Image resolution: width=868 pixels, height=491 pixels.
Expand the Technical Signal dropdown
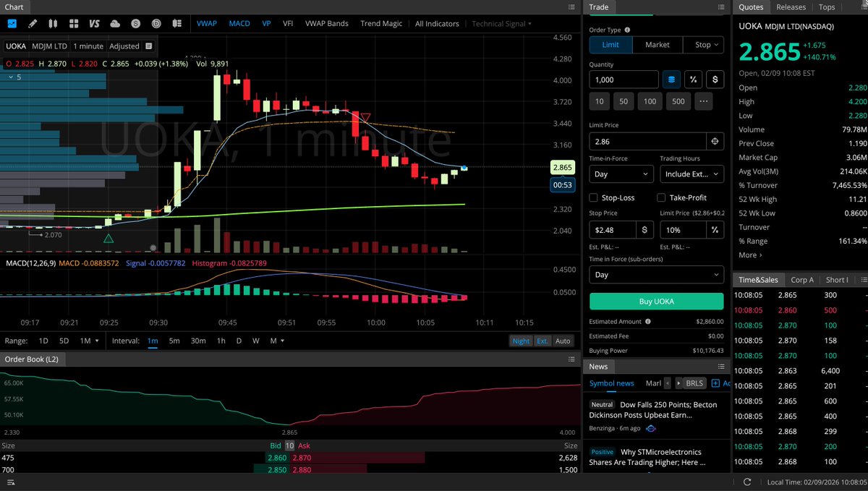501,23
